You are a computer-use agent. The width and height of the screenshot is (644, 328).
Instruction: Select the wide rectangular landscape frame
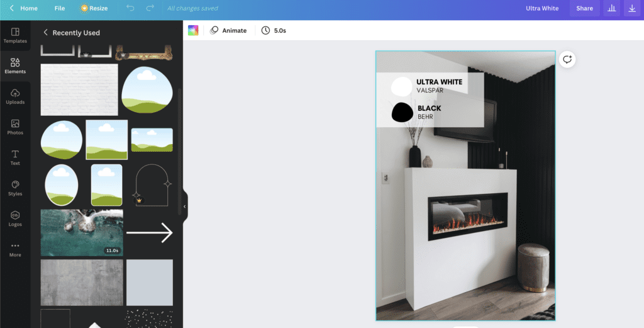coord(152,140)
